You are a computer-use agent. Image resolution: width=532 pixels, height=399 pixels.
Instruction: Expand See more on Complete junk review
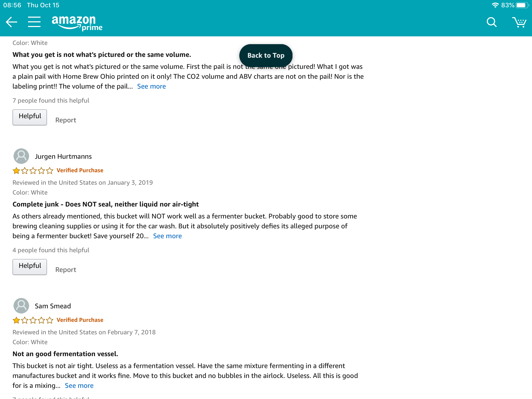coord(168,236)
